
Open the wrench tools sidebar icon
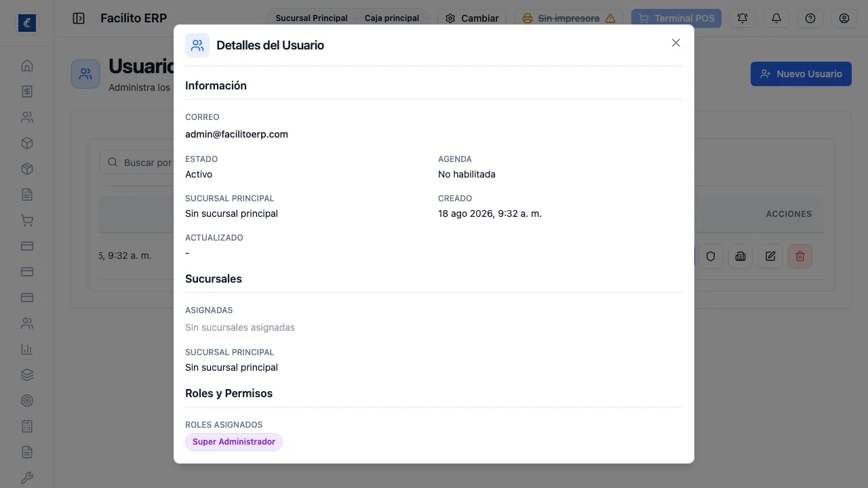pos(27,478)
